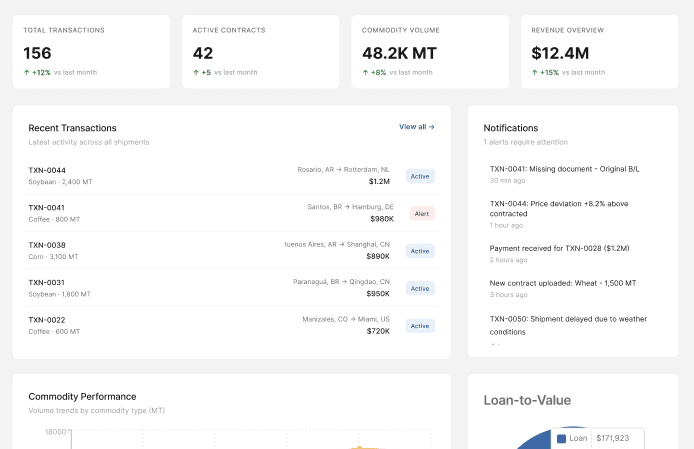Image resolution: width=694 pixels, height=449 pixels.
Task: Select transaction ID TXN-0041
Action: [x=46, y=208]
